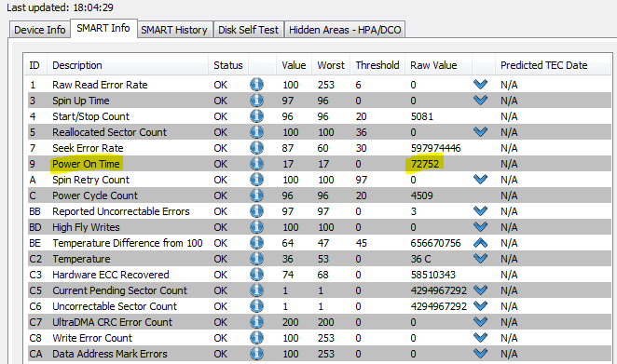The width and height of the screenshot is (617, 364).
Task: Sort by Predicted TEC Date column header
Action: coord(543,65)
